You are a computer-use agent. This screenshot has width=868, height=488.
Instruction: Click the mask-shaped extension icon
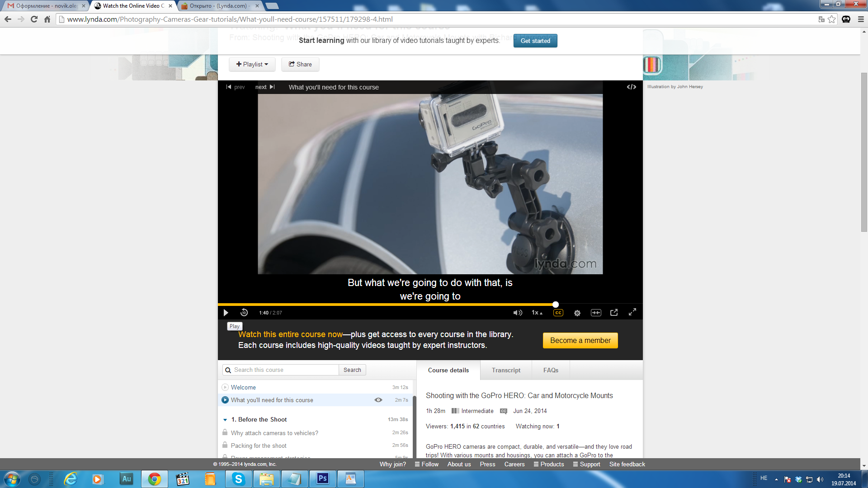[x=846, y=19]
